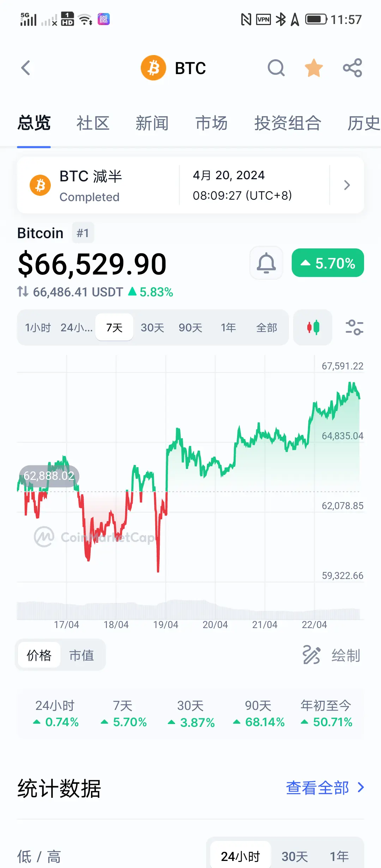Viewport: 381px width, 868px height.
Task: Tap the back arrow icon
Action: pos(26,68)
